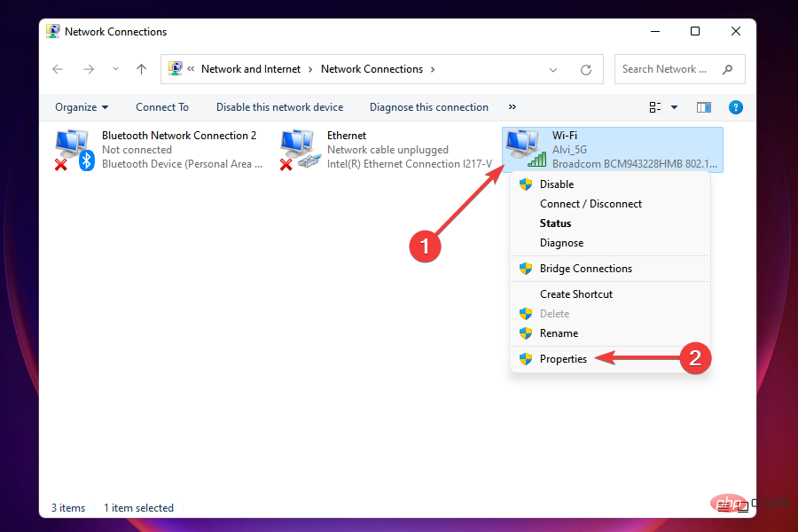
Task: Open the address bar history dropdown
Action: tap(553, 68)
